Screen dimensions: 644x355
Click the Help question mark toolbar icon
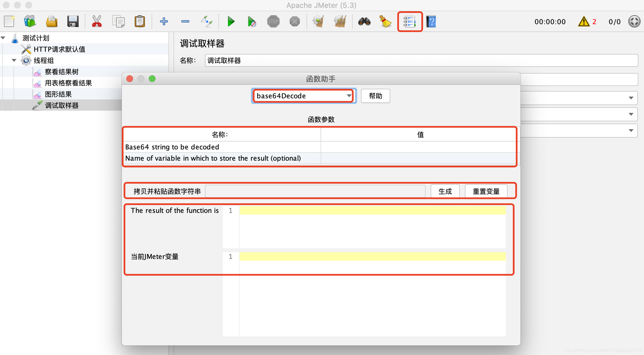click(431, 22)
